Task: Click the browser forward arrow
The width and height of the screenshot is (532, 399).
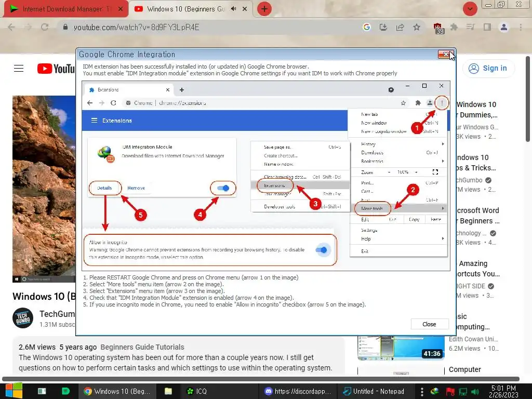Action: pyautogui.click(x=28, y=28)
